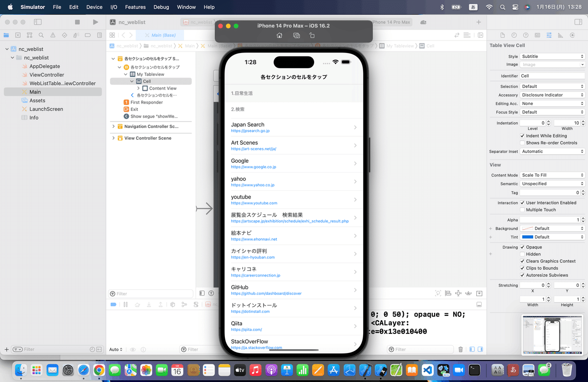Click the Simulator Home button icon
Screen dimensions: 588x382
pos(279,35)
